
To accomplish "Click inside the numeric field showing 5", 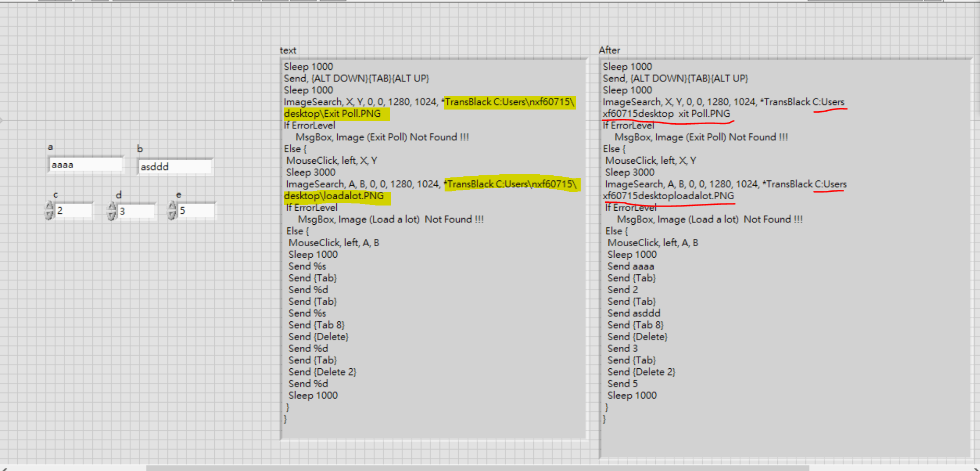I will point(198,210).
